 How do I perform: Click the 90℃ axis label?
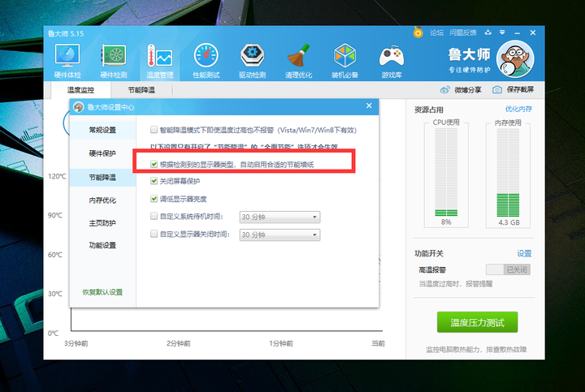tap(55, 215)
